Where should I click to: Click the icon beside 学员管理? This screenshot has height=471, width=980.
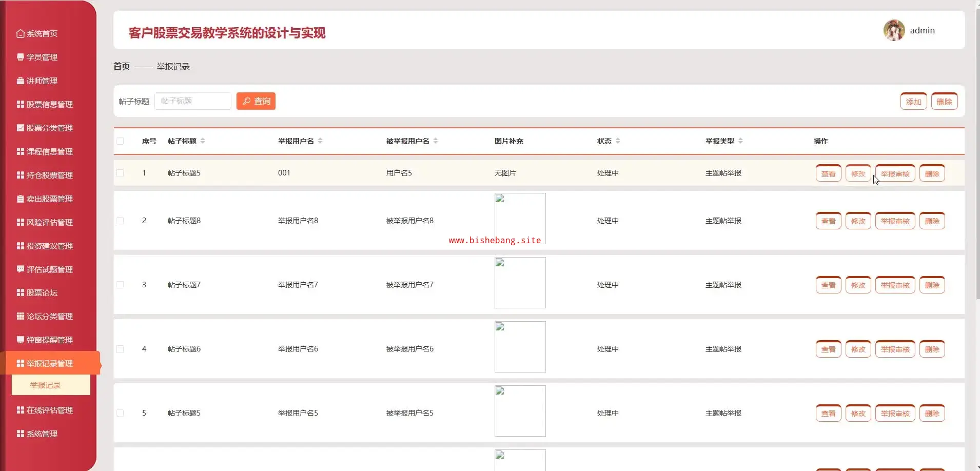(21, 57)
